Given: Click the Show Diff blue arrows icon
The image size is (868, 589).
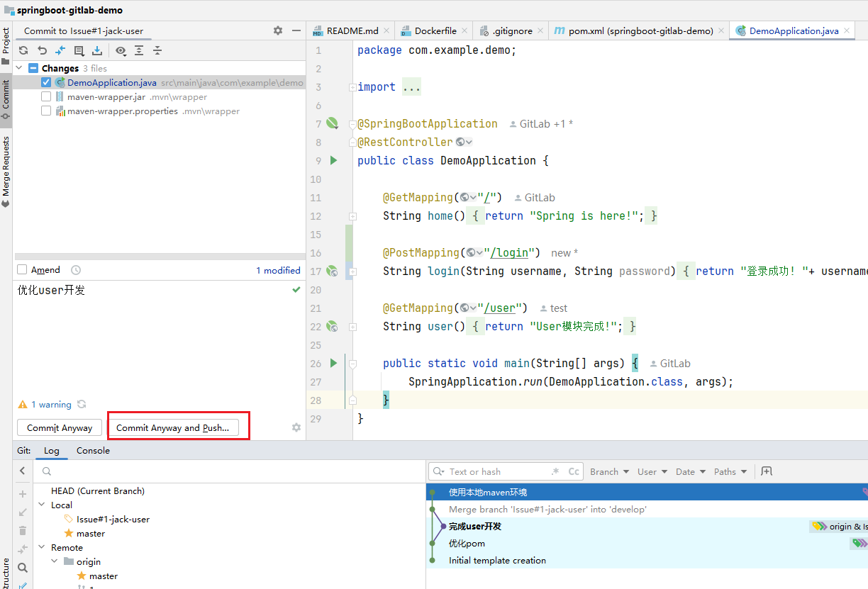Looking at the screenshot, I should tap(60, 50).
